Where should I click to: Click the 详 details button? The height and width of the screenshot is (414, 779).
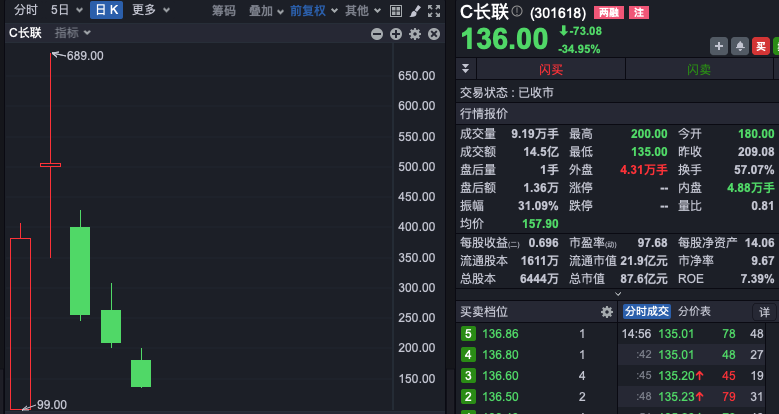[764, 312]
